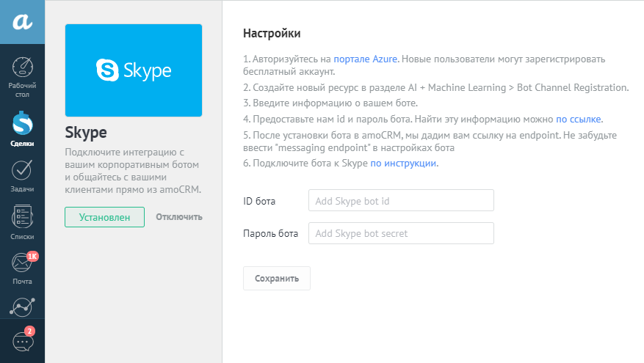This screenshot has height=363, width=644.
Task: Open the analytics graph icon in the sidebar
Action: 22,307
